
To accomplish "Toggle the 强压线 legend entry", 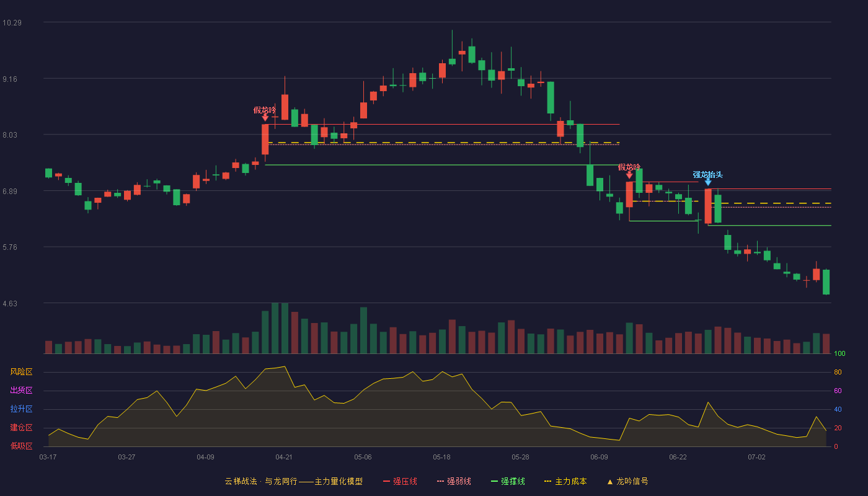I will [400, 481].
